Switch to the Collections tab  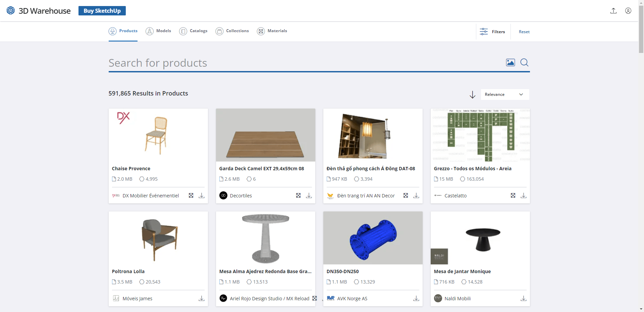[x=232, y=31]
